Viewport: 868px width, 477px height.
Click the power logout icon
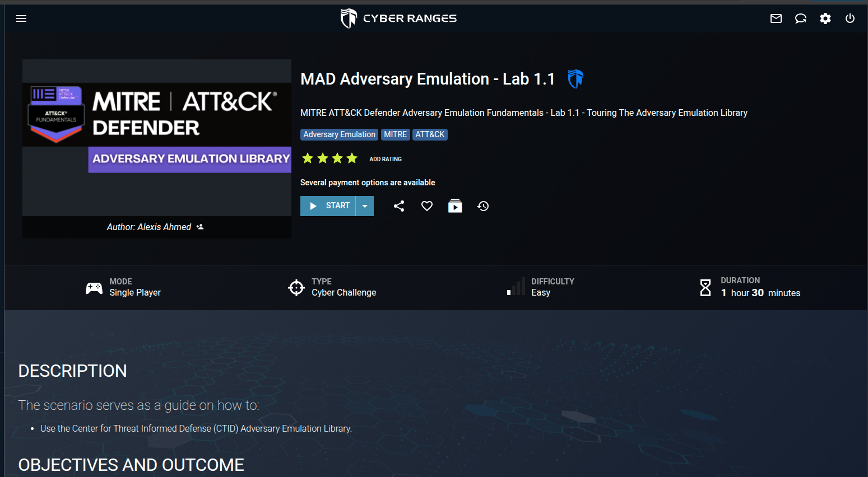pyautogui.click(x=850, y=18)
